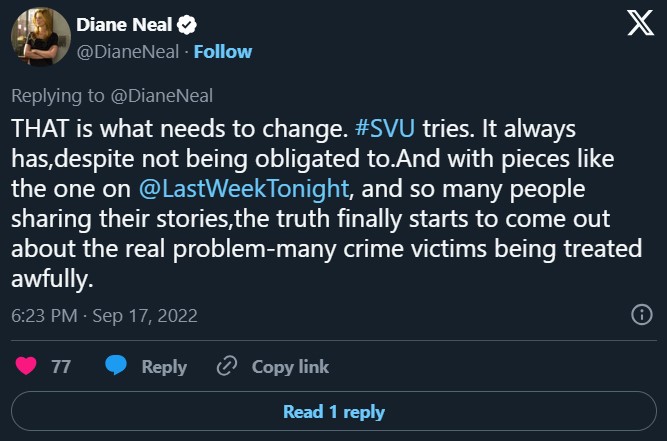Open the tweet info icon
667x441 pixels.
coord(642,315)
